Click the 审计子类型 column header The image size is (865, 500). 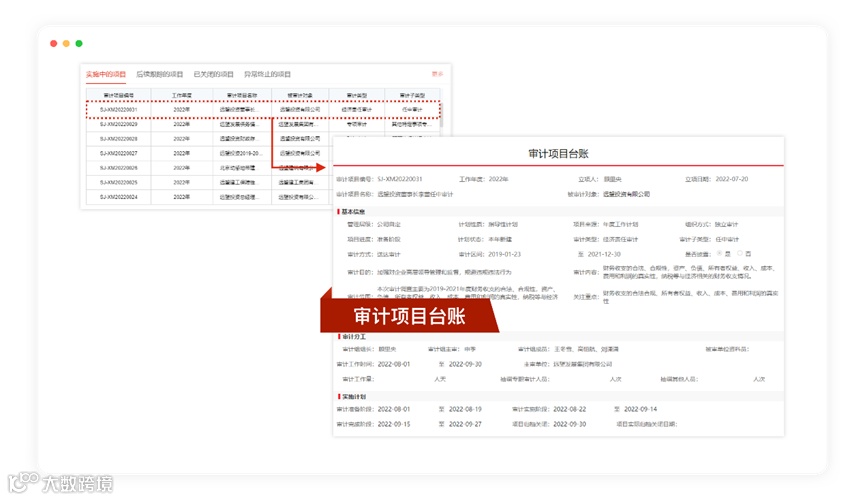point(412,95)
